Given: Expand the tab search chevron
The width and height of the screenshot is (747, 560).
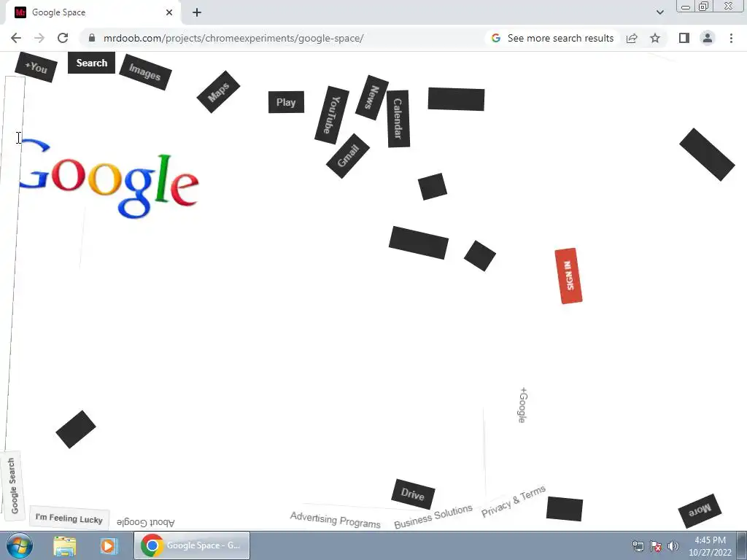Looking at the screenshot, I should (x=659, y=13).
